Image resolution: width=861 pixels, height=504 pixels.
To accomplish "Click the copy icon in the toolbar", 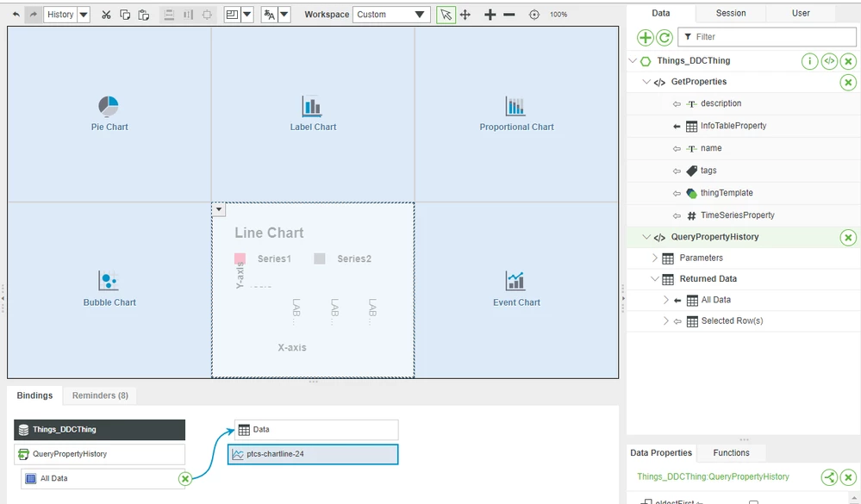I will coord(125,15).
